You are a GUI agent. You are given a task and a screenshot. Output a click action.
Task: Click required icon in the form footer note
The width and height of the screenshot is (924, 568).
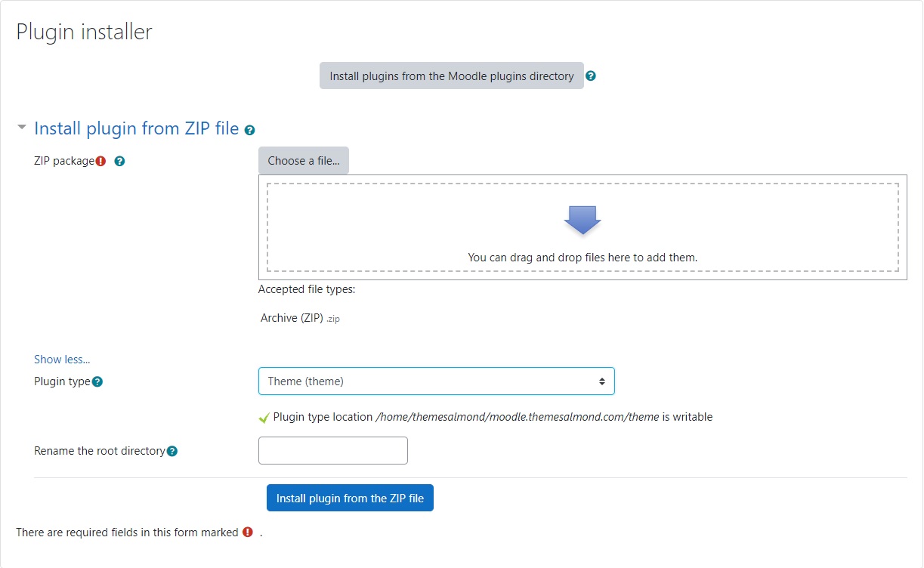pos(248,532)
